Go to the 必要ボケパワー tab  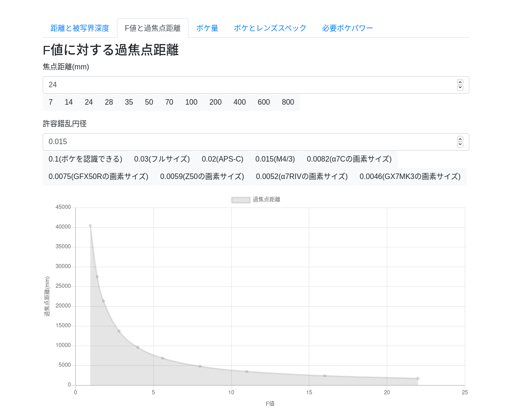[x=347, y=28]
